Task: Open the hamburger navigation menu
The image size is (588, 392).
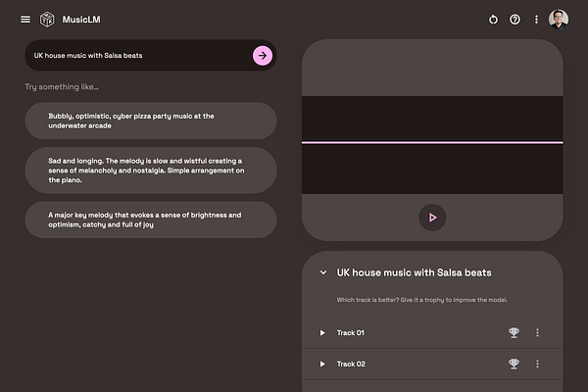Action: pos(25,20)
